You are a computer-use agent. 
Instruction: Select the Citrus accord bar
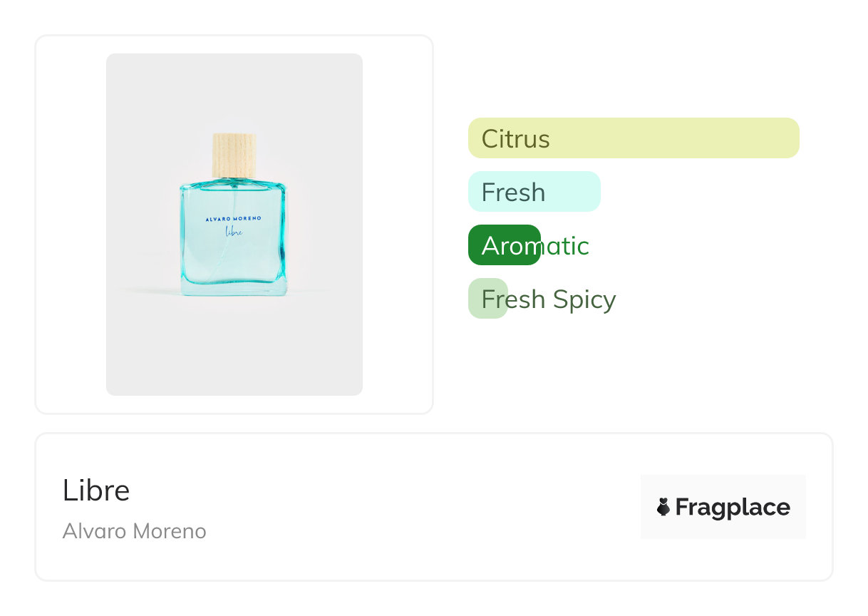tap(633, 138)
